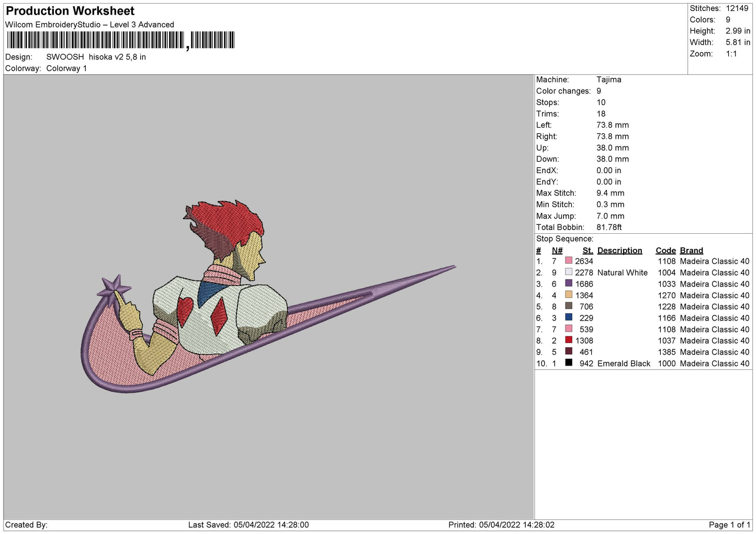The height and width of the screenshot is (534, 756).
Task: Click the red swatch with code 1037
Action: pyautogui.click(x=569, y=340)
